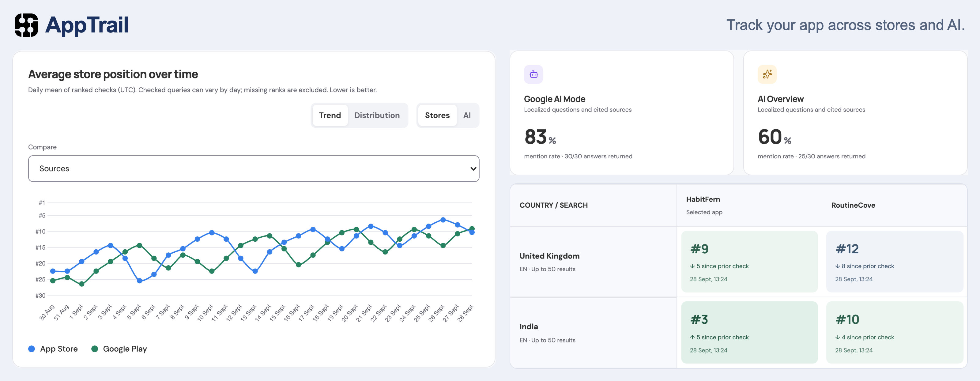Click the Google AI Mode robot icon
Viewport: 980px width, 381px height.
pos(533,74)
